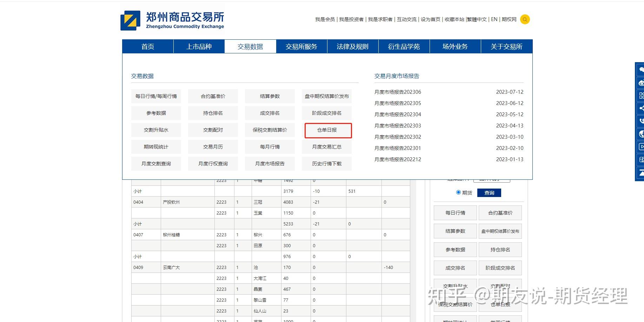Click the QR code icon on sidebar
The height and width of the screenshot is (322, 644).
coord(640,96)
